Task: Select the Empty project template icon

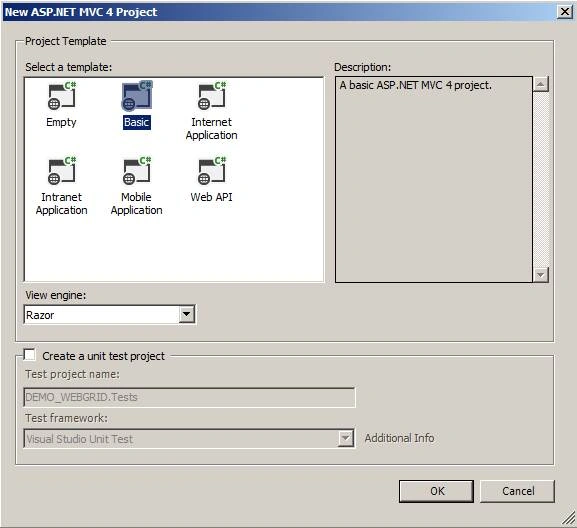Action: click(61, 96)
